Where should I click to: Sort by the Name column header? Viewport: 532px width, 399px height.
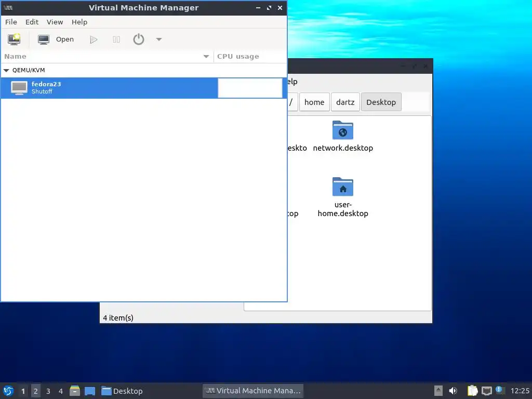(107, 56)
